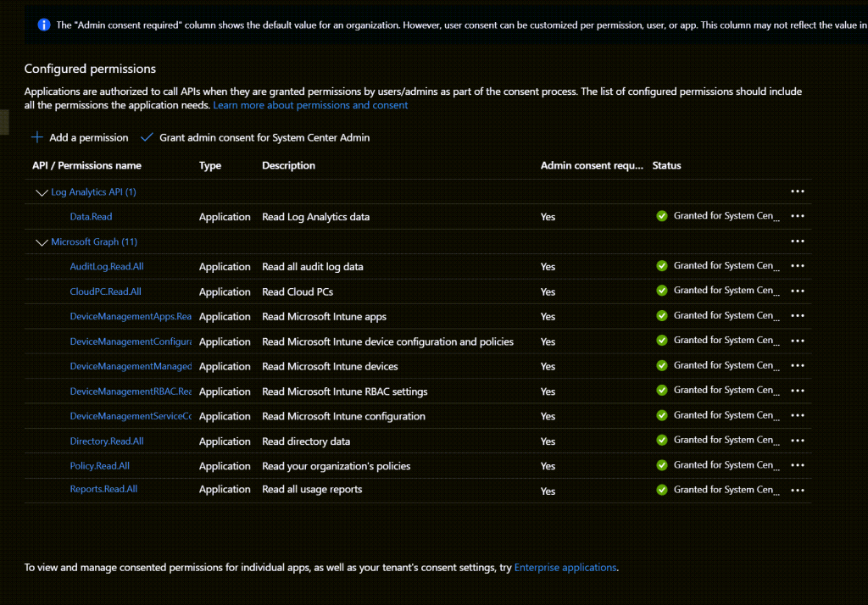This screenshot has width=868, height=605.
Task: Click green granted status icon for Directory.Read.All
Action: tap(662, 441)
